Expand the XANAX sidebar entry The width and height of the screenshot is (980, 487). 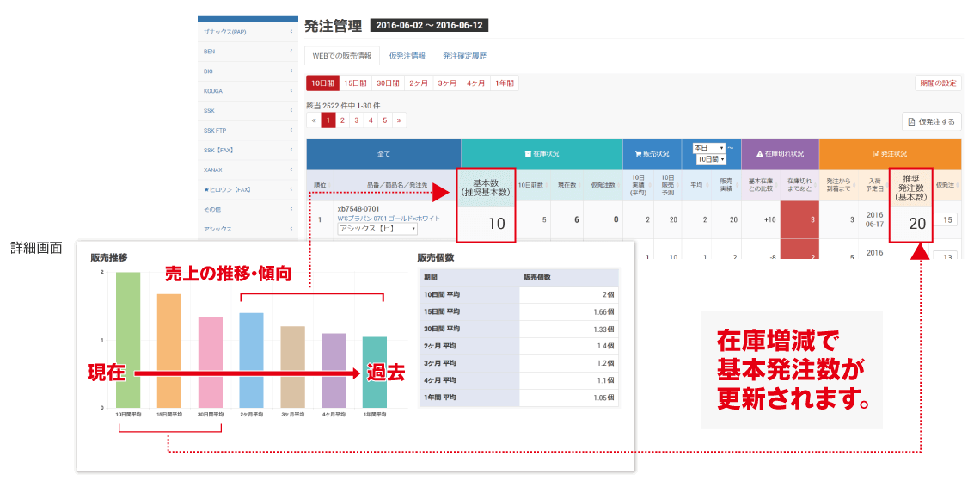248,170
